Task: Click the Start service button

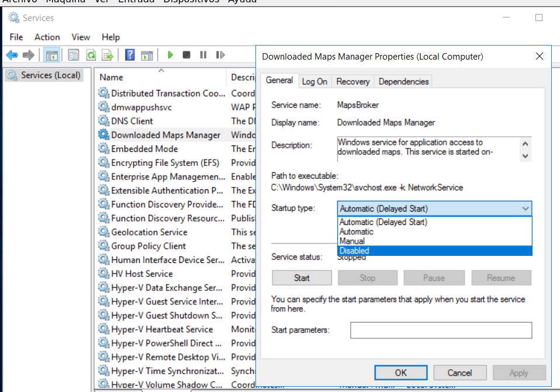Action: [x=302, y=277]
